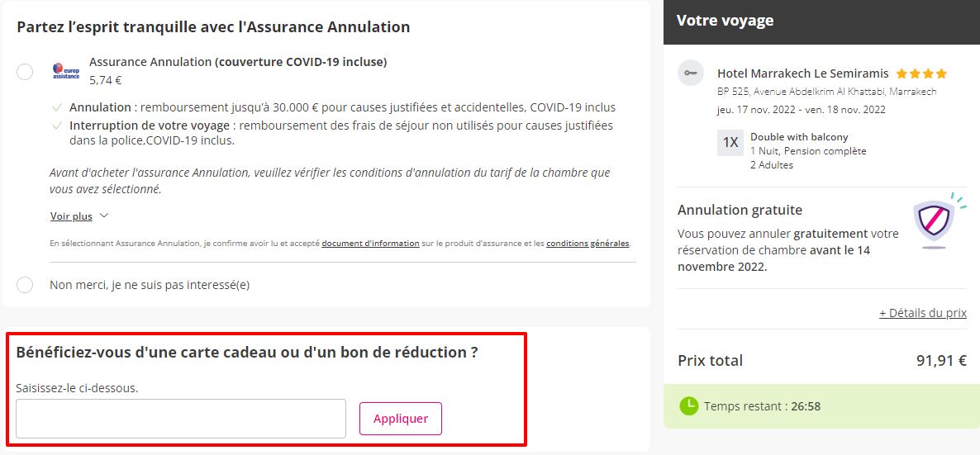Open the document d'information link
Image resolution: width=980 pixels, height=455 pixels.
click(x=370, y=244)
